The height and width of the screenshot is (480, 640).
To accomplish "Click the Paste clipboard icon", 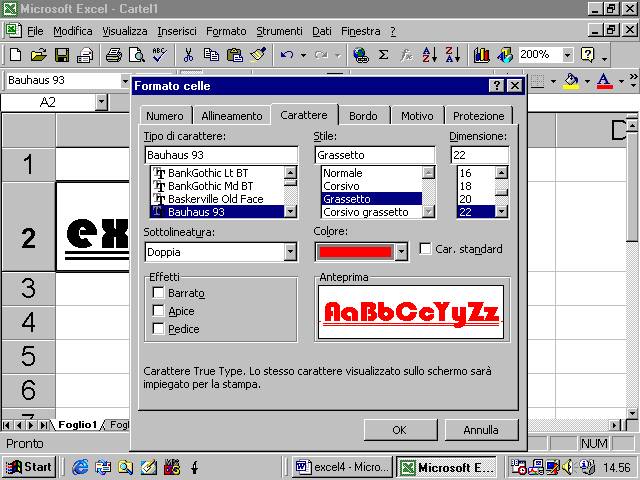I will [235, 55].
